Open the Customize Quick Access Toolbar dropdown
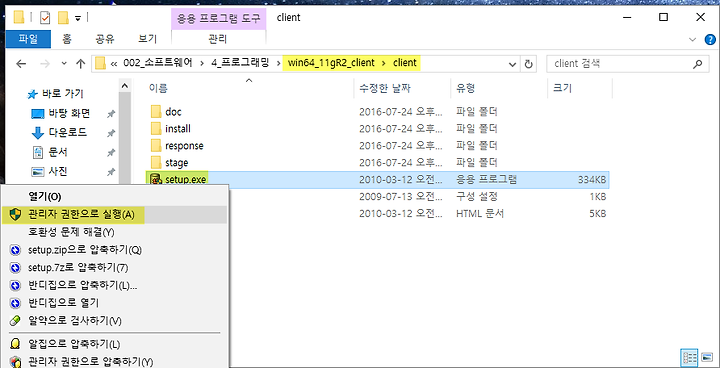 point(78,18)
